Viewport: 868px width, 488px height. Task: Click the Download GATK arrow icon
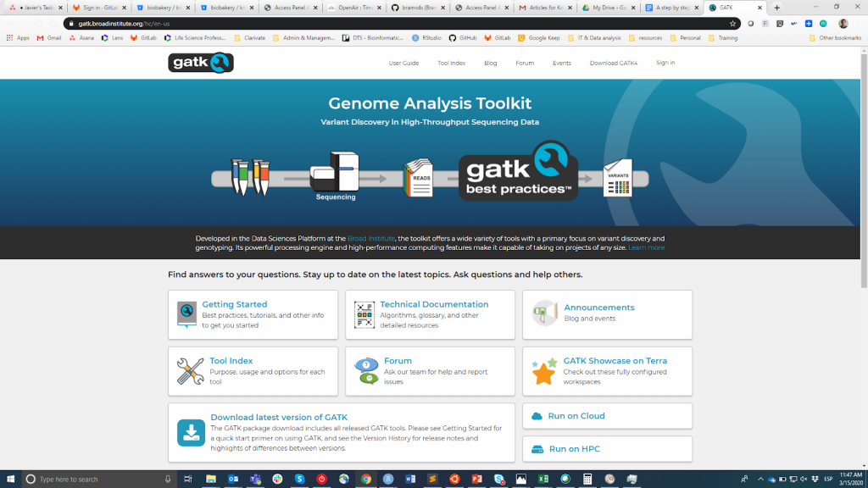(x=191, y=432)
